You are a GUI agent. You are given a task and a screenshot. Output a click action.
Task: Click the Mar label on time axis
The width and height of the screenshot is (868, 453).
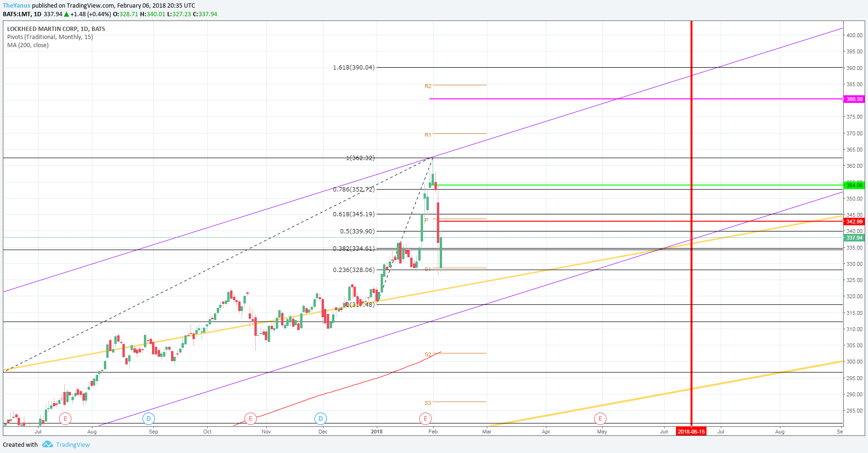487,432
